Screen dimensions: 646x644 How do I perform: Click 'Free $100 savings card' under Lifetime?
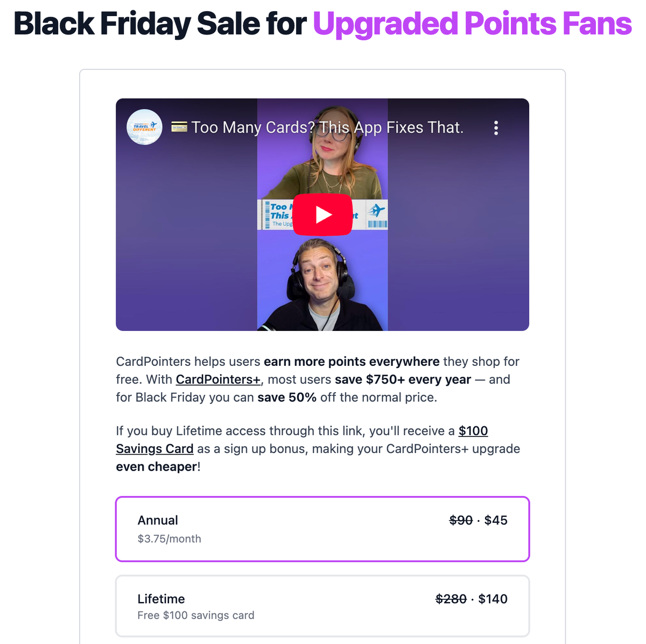click(x=196, y=615)
